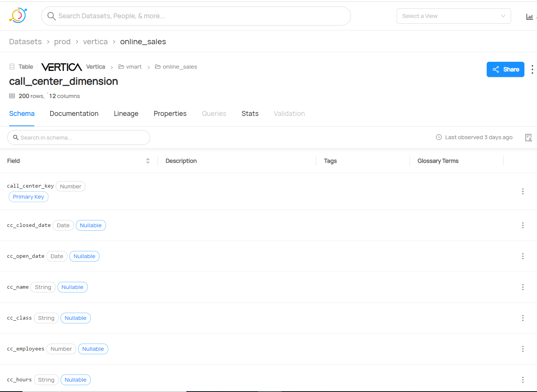The image size is (537, 392).
Task: Click the Share button
Action: coord(505,69)
